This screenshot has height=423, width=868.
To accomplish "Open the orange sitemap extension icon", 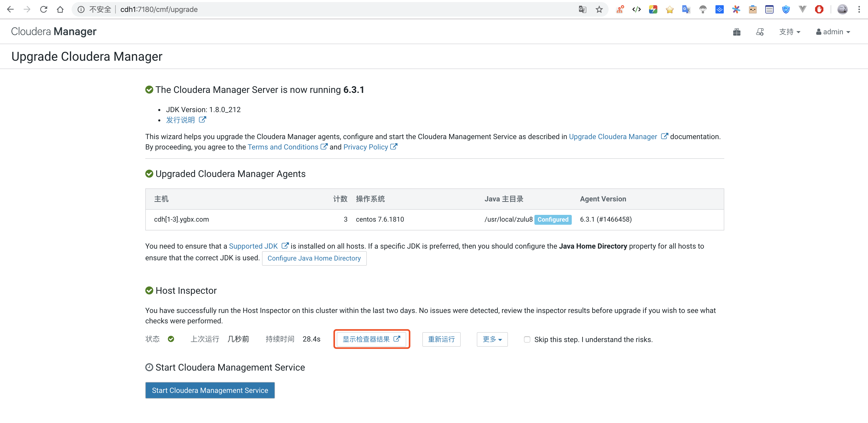I will pos(620,9).
